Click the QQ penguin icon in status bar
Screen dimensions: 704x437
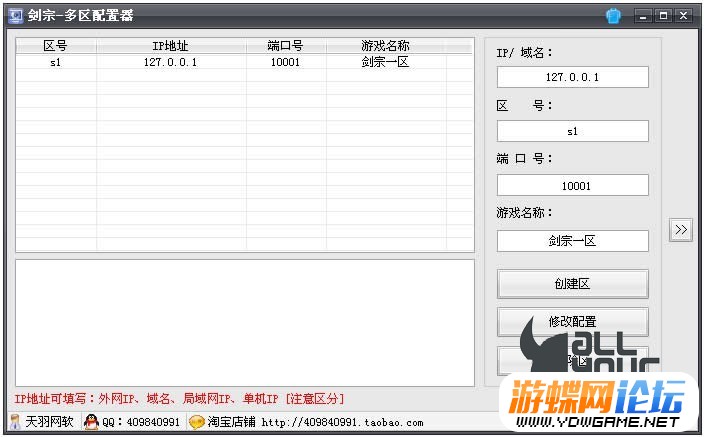click(x=91, y=422)
